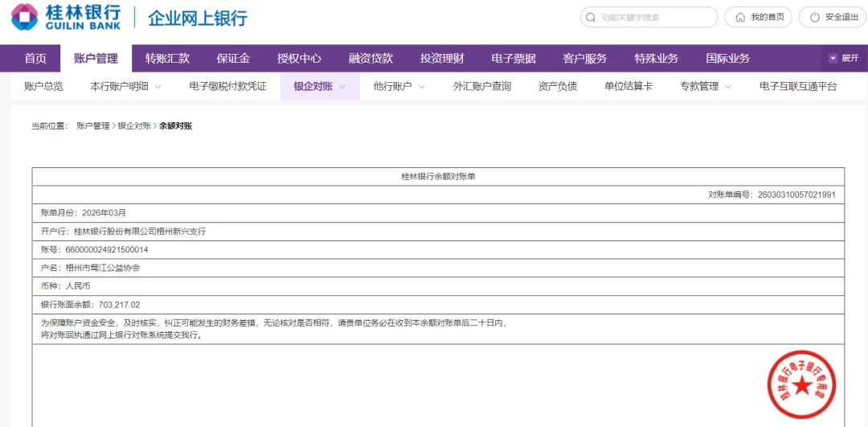Click the 安全退出 button
868x427 pixels.
[833, 17]
